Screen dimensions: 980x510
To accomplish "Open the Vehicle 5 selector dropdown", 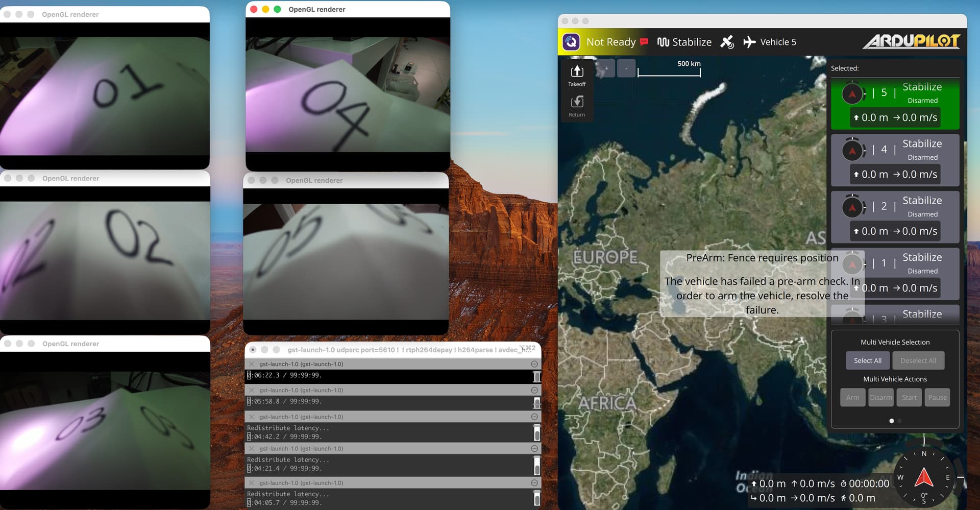I will [x=770, y=42].
